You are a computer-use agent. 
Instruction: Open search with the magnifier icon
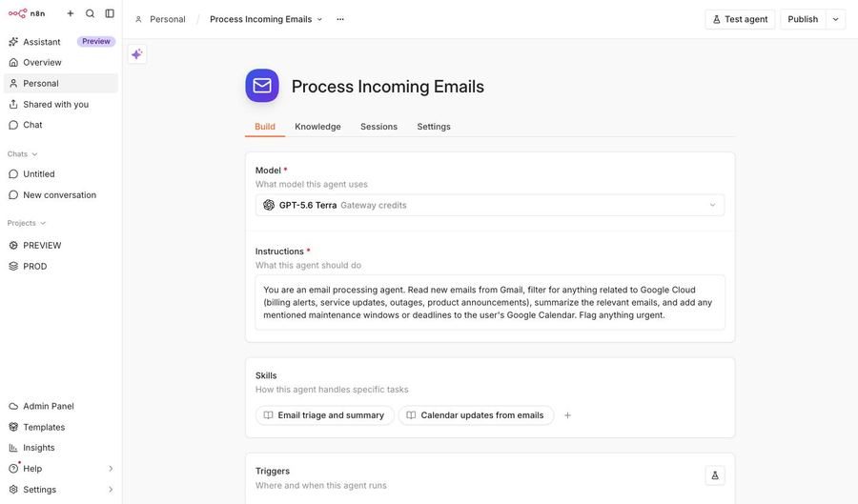(90, 13)
